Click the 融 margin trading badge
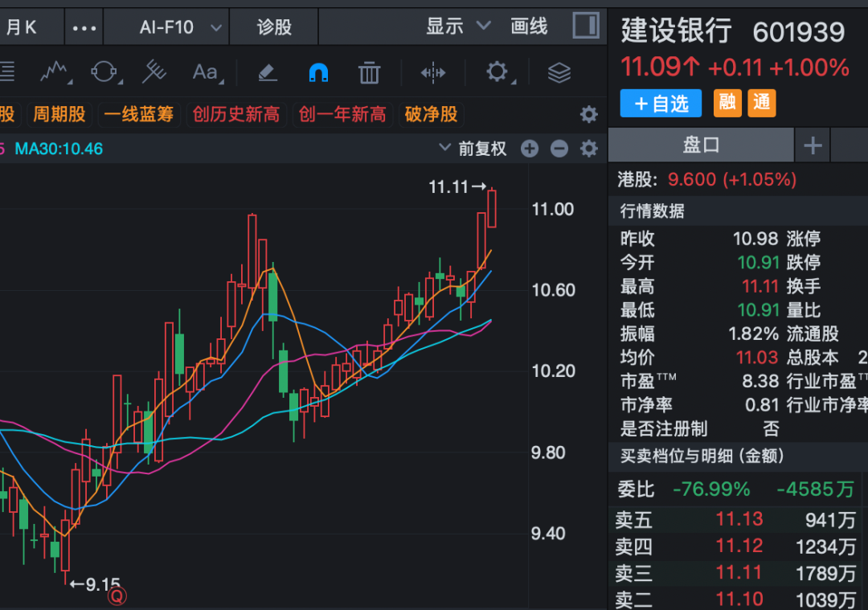Screen dimensions: 868x610 pyautogui.click(x=727, y=103)
